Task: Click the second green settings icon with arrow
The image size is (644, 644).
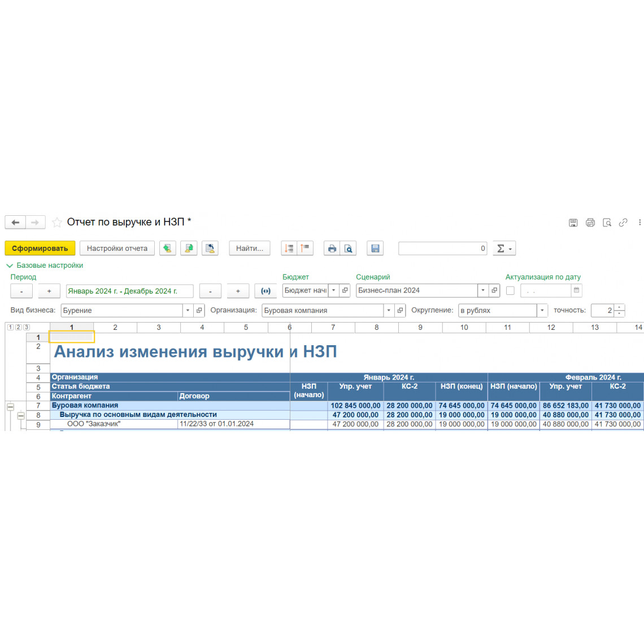Action: coord(189,248)
